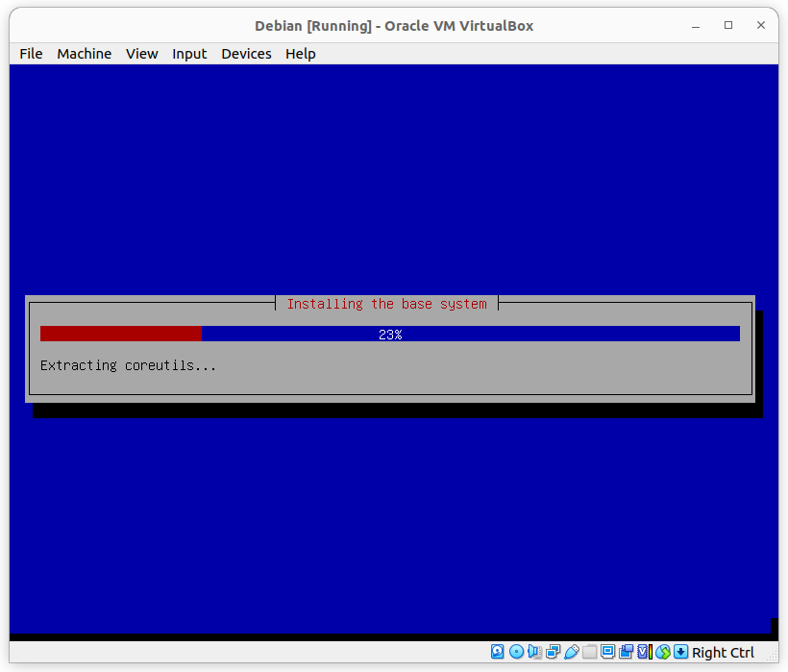
Task: Toggle the keyboard capture status icon
Action: (679, 651)
